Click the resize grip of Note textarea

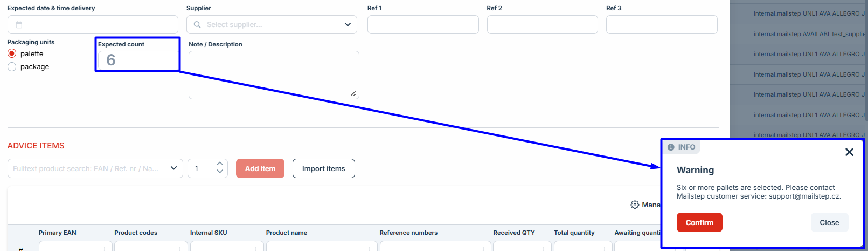click(x=353, y=94)
